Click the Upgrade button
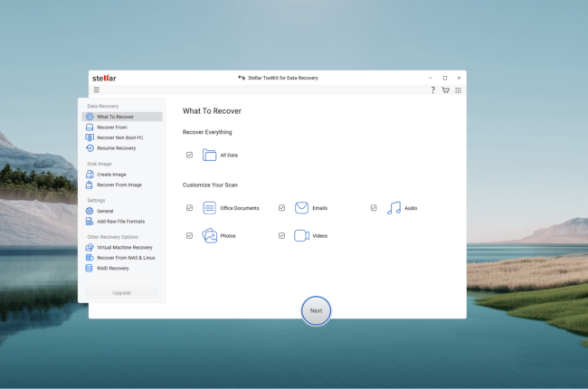Screen dimensions: 588x389 point(121,293)
